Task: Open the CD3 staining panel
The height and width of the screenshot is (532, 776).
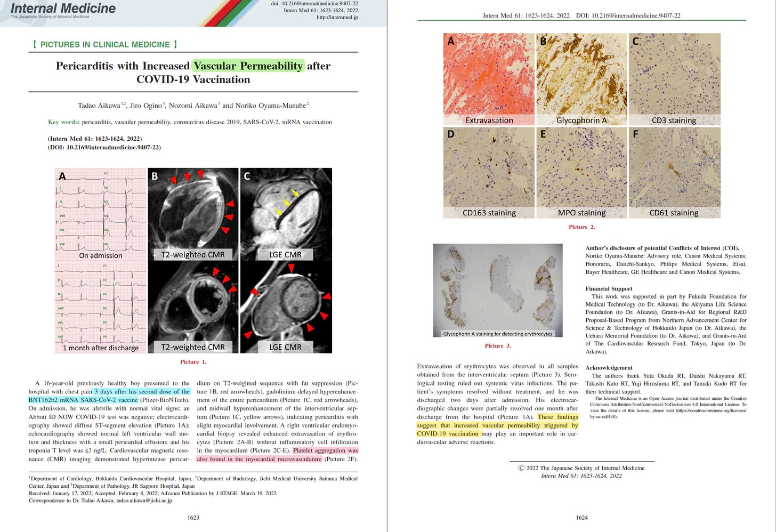Action: click(x=674, y=79)
